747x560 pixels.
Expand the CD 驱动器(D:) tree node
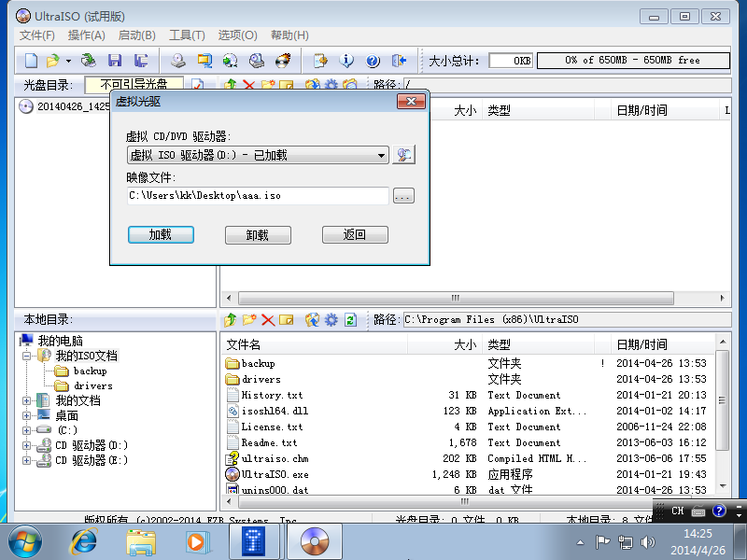27,446
